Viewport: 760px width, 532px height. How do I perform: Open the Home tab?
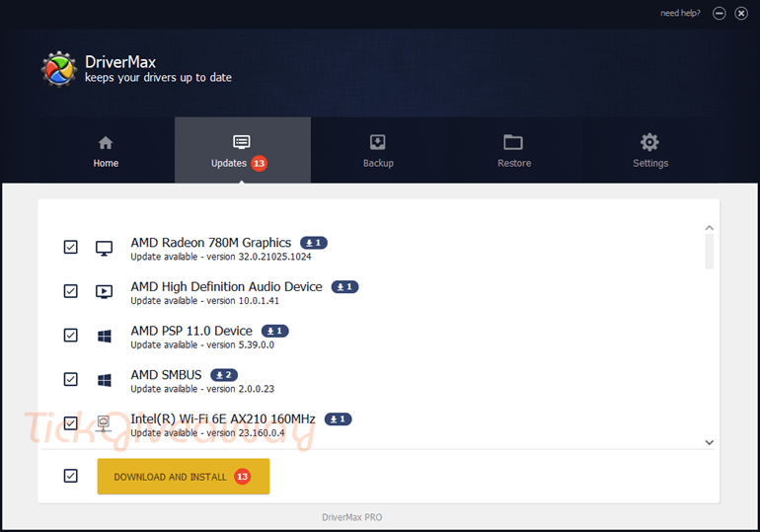pyautogui.click(x=107, y=150)
